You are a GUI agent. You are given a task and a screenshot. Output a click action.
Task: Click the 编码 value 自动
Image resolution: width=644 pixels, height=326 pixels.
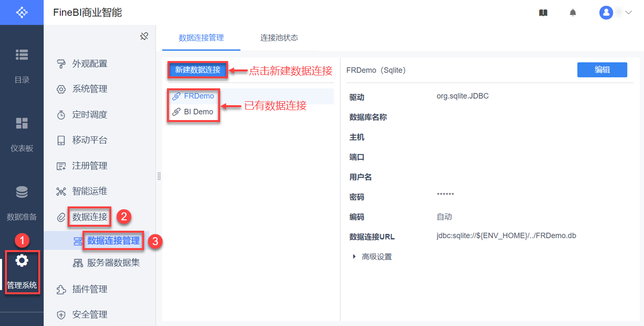[444, 217]
